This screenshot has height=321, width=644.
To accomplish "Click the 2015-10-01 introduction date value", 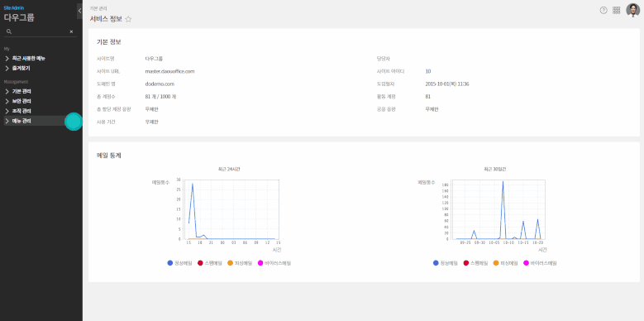I will point(447,84).
